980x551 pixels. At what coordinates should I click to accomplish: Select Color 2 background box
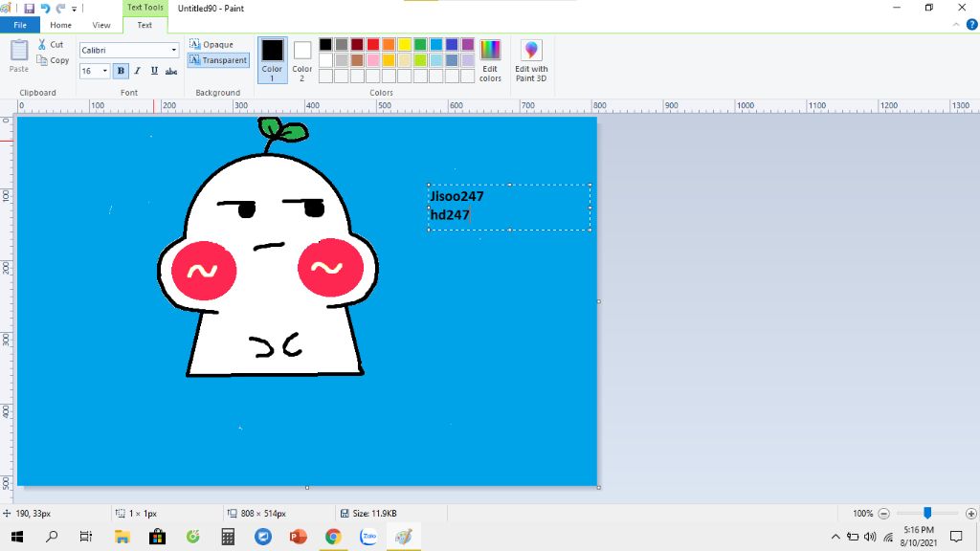click(301, 60)
